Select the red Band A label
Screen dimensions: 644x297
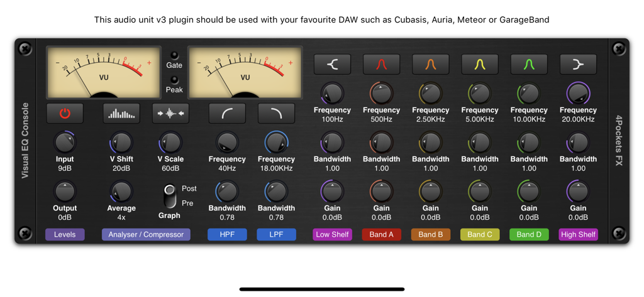tap(382, 235)
